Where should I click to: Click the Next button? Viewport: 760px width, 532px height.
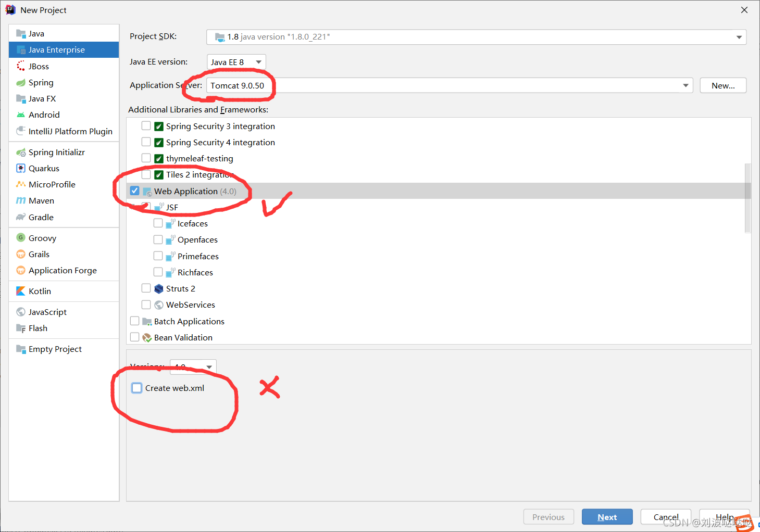pos(607,517)
